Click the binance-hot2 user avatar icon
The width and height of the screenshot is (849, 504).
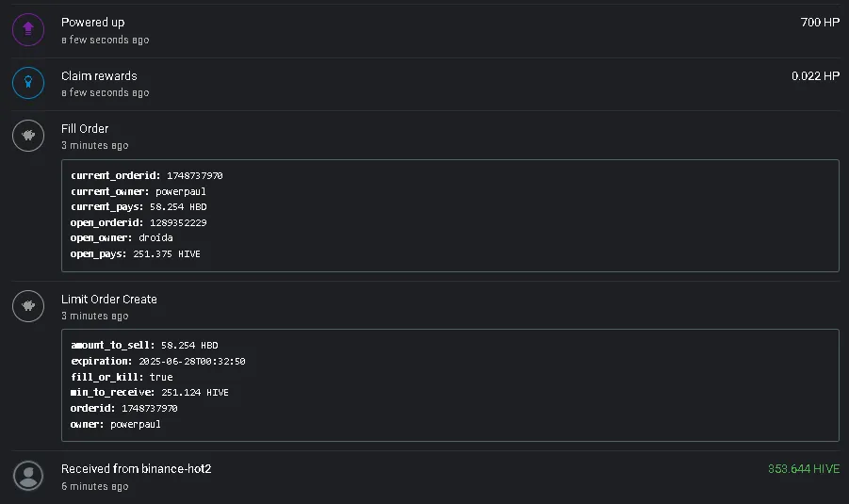coord(28,476)
